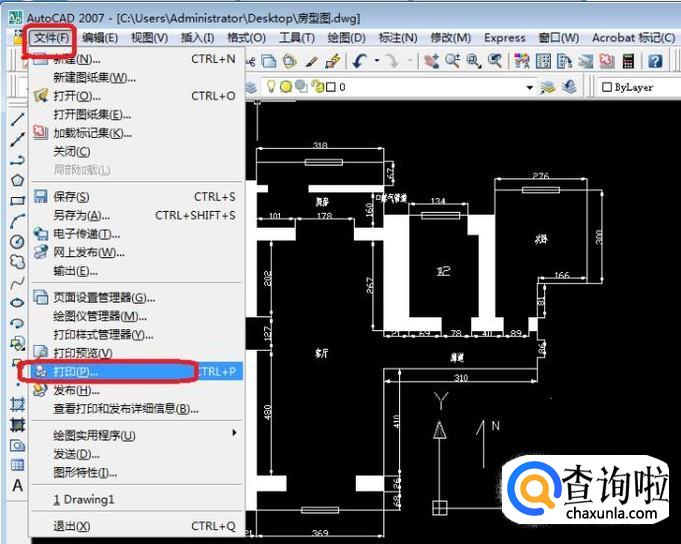Open the Block Editor icon
The height and width of the screenshot is (544, 681).
coord(333,61)
